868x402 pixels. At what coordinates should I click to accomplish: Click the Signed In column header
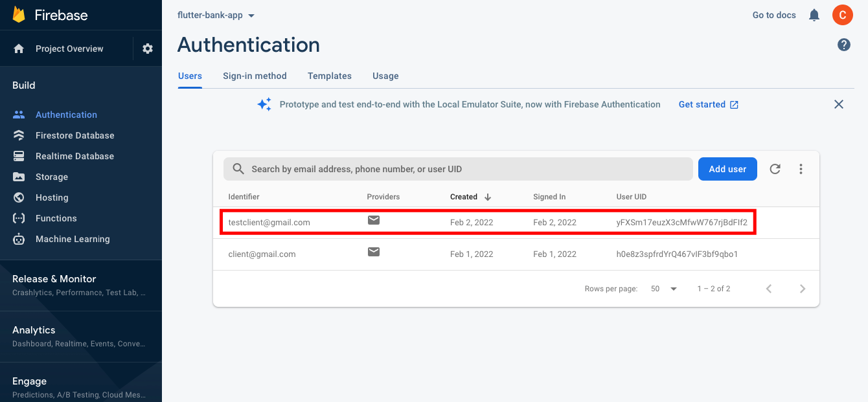click(x=549, y=197)
